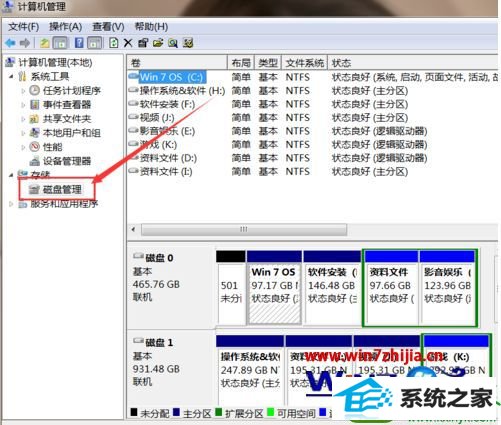This screenshot has height=425, width=501.
Task: Collapse the 系统工具 tree branch
Action: (11, 77)
